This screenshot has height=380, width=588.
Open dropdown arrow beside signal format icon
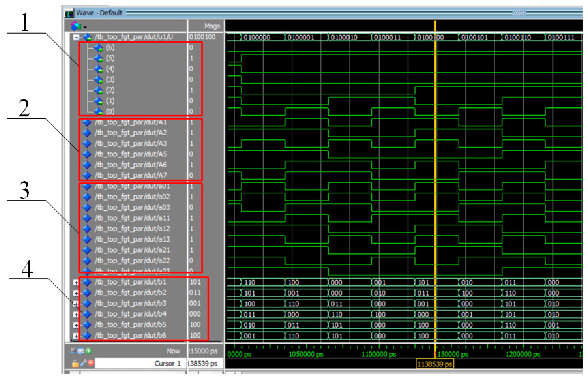click(85, 27)
